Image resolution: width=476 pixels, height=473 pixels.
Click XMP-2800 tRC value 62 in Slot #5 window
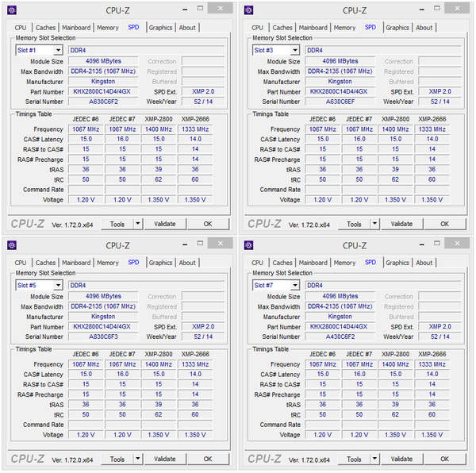pyautogui.click(x=159, y=415)
